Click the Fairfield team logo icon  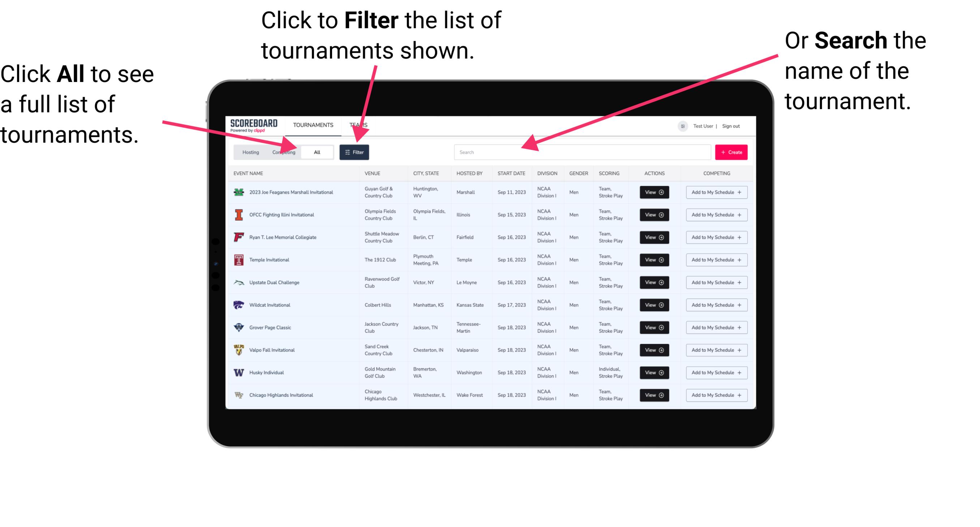(239, 238)
